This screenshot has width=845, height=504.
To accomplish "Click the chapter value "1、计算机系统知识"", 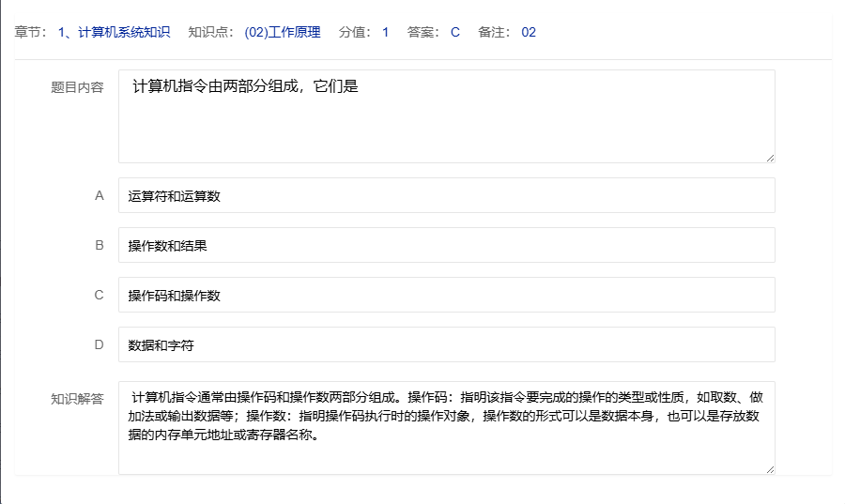I will [x=114, y=32].
